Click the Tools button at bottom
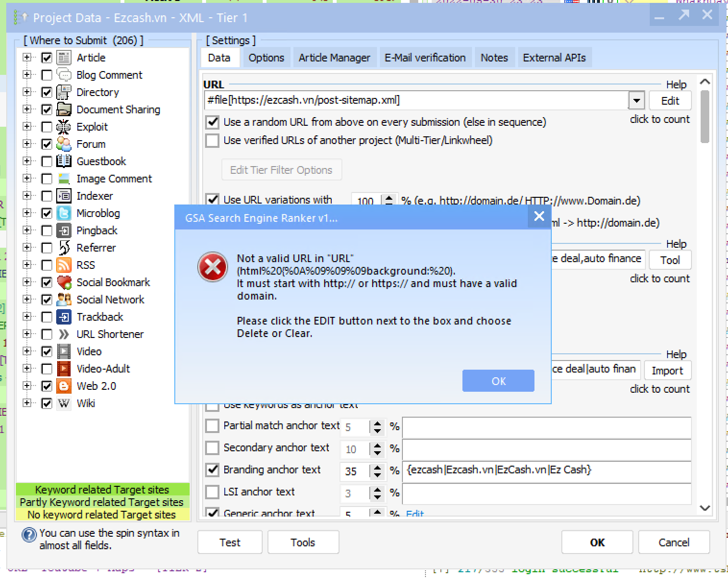Image resolution: width=728 pixels, height=578 pixels. click(x=303, y=542)
